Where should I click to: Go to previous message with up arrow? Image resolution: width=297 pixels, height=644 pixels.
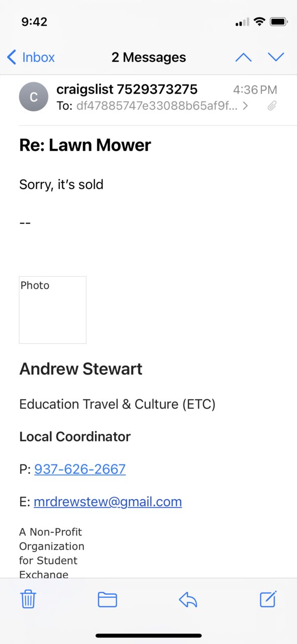point(243,57)
